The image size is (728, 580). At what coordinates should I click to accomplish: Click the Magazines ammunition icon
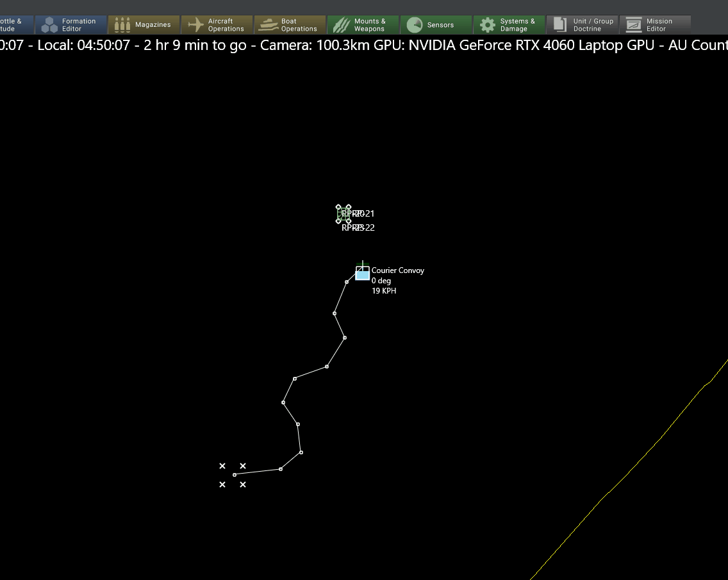(122, 25)
